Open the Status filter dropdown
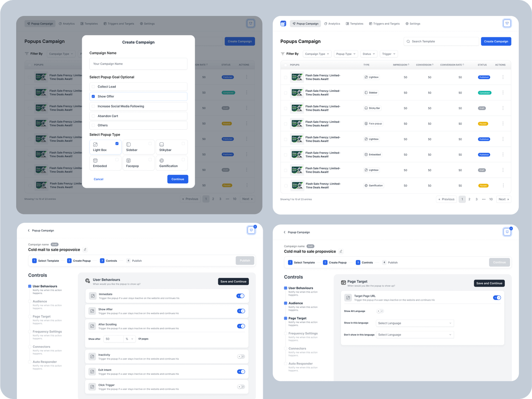The height and width of the screenshot is (399, 532). point(368,54)
